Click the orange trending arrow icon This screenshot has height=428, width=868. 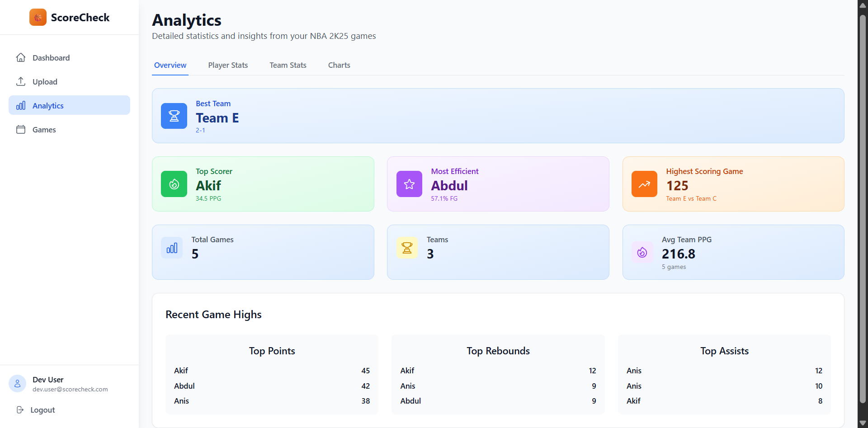(644, 184)
